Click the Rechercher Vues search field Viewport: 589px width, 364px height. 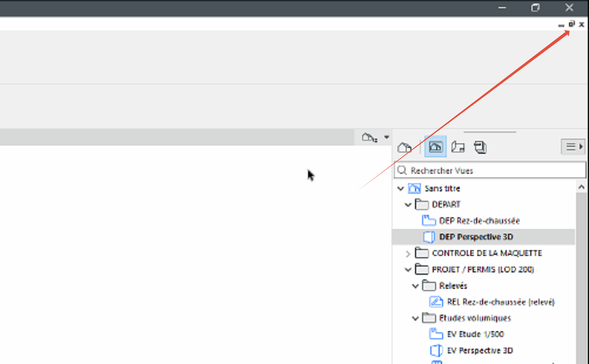pyautogui.click(x=490, y=171)
